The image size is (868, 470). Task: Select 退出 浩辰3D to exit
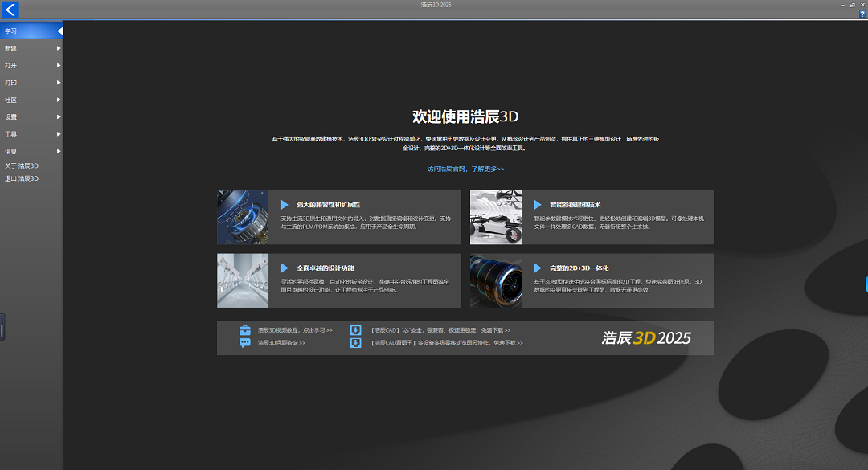pos(22,178)
